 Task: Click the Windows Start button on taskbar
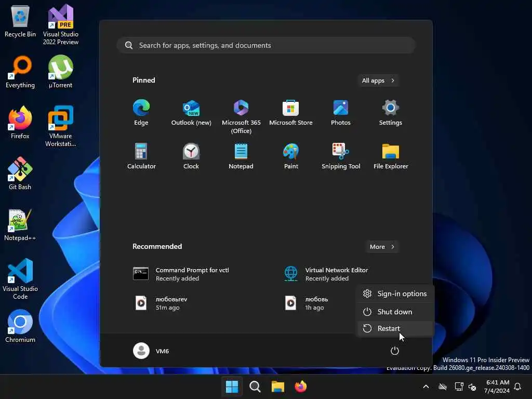click(232, 387)
